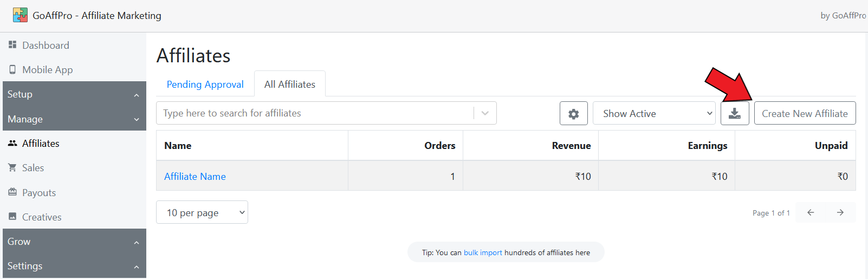Go to next page arrow
The width and height of the screenshot is (868, 279).
pos(840,213)
